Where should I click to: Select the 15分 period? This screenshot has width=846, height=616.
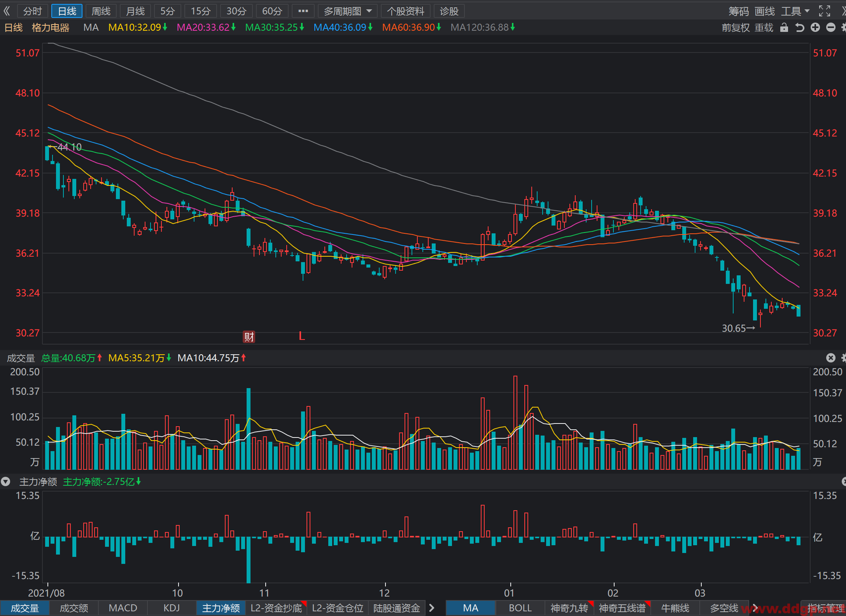(x=200, y=11)
